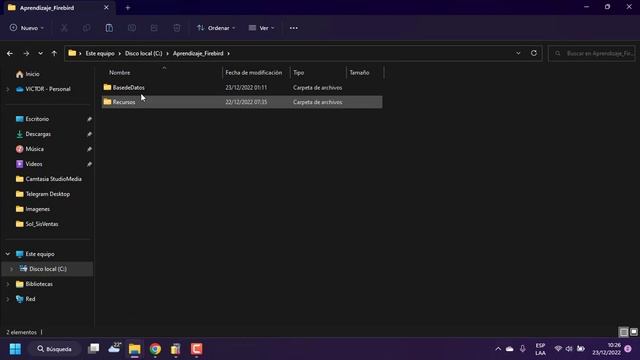Click the search box Buscar en Aprendizaje

tap(592, 53)
